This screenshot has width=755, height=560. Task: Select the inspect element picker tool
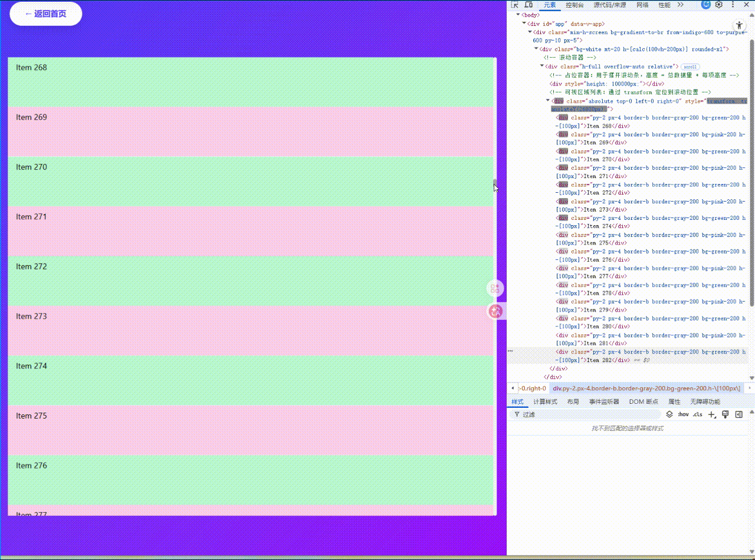coord(516,5)
